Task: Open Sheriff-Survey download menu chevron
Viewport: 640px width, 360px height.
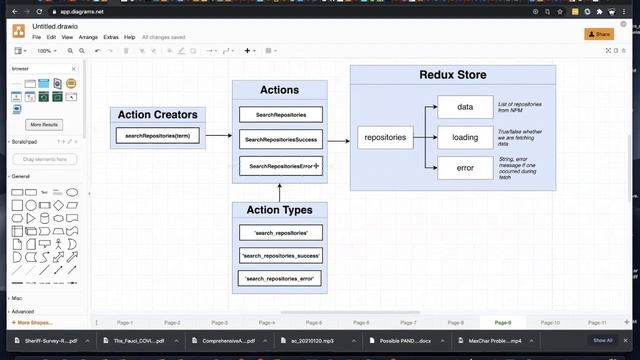Action: [87, 341]
